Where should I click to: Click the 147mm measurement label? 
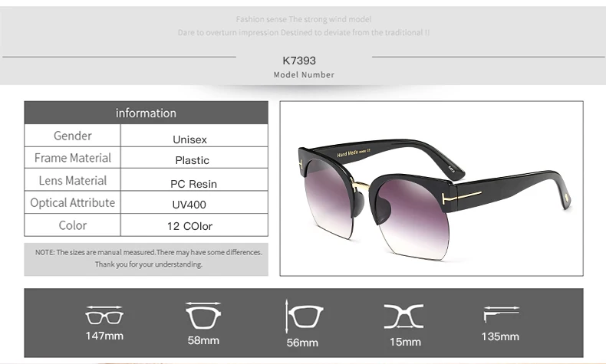coord(104,336)
